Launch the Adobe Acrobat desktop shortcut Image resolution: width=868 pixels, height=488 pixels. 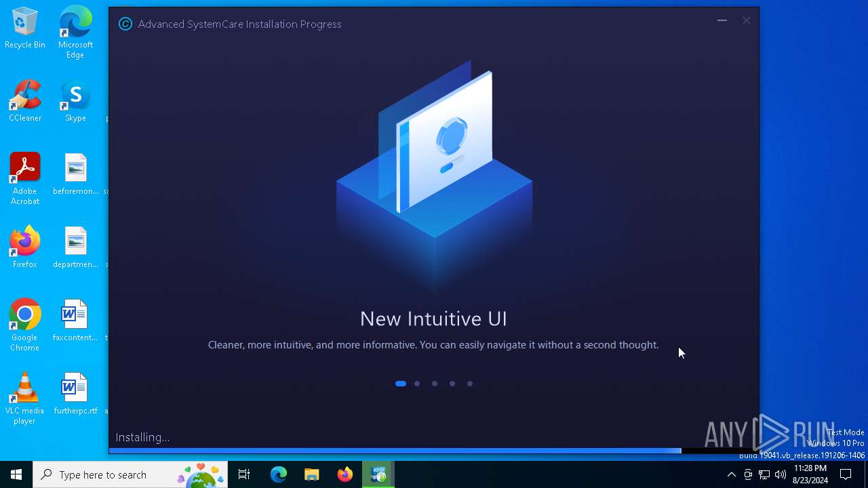click(25, 179)
